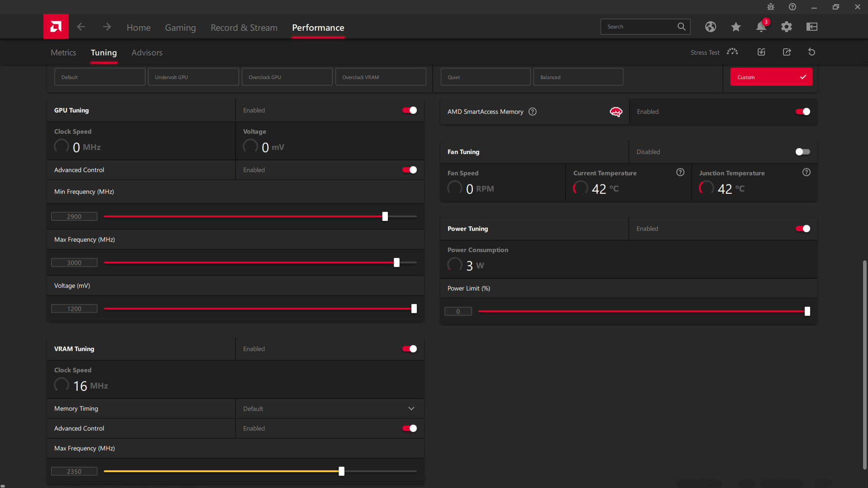
Task: Open notifications bell icon
Action: pos(761,27)
